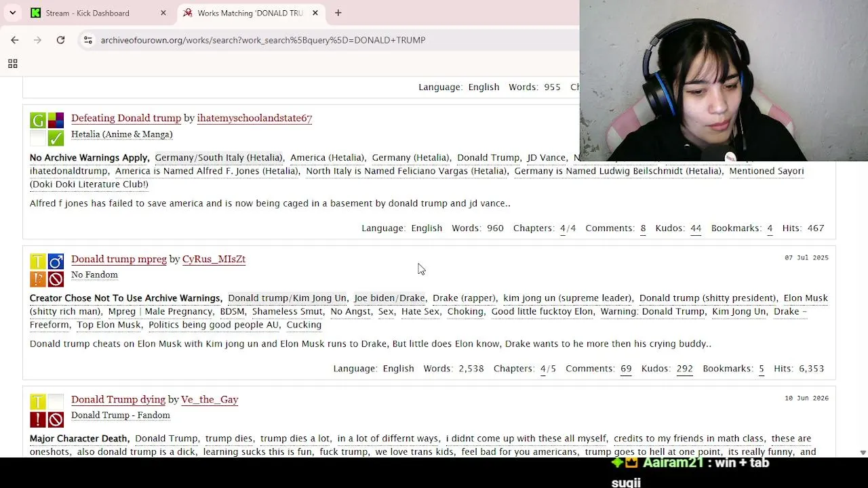Open the tab search chevron in Chrome
Viewport: 868px width, 488px height.
(12, 13)
